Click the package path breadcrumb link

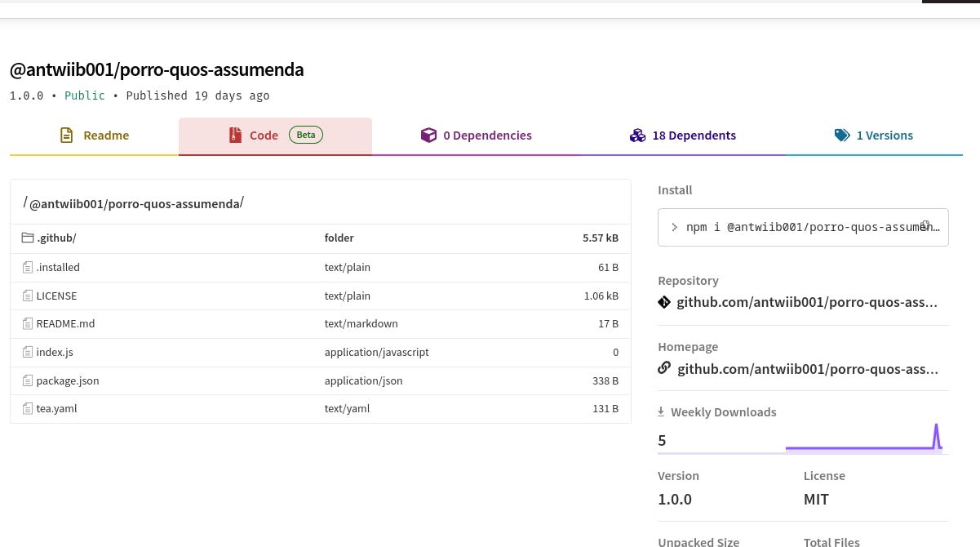click(135, 204)
